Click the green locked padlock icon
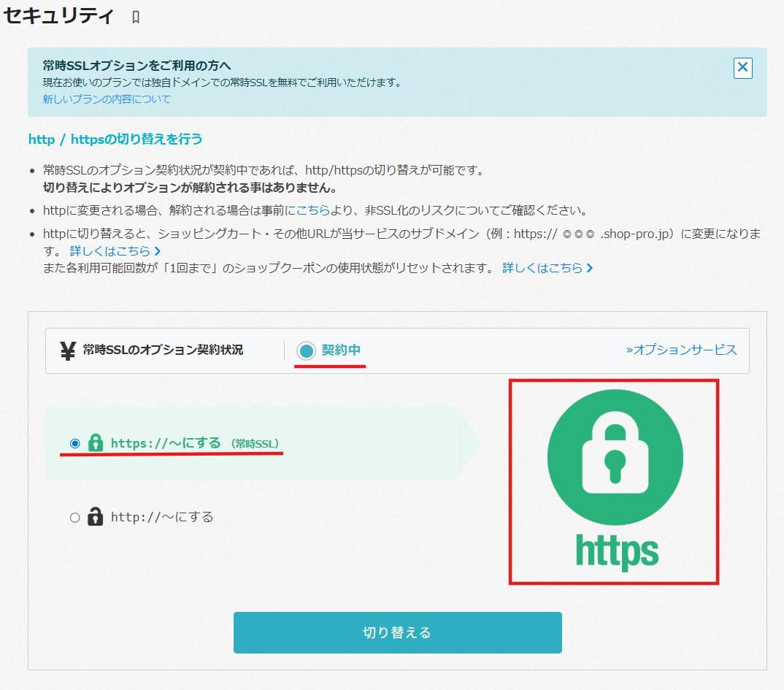784x690 pixels. tap(96, 442)
